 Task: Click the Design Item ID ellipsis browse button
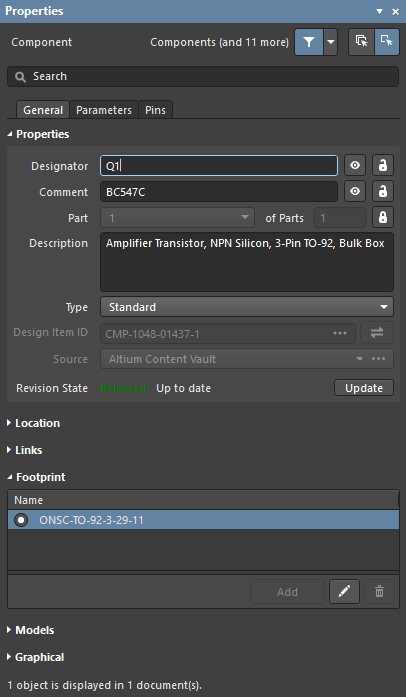pyautogui.click(x=340, y=333)
